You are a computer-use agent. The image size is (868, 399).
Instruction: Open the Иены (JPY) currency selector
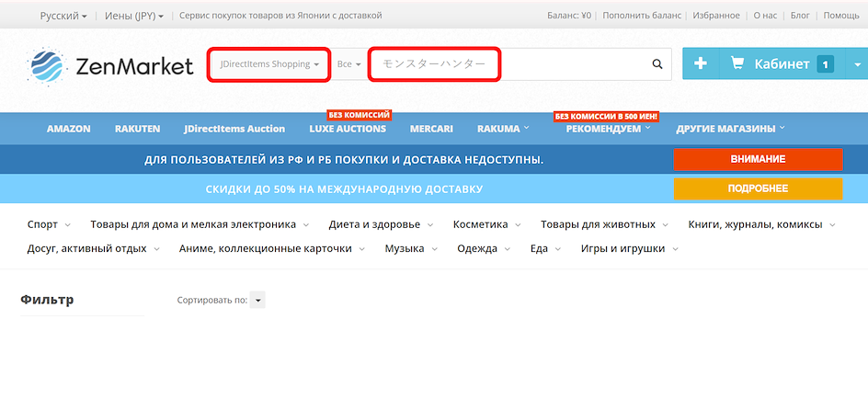click(134, 16)
